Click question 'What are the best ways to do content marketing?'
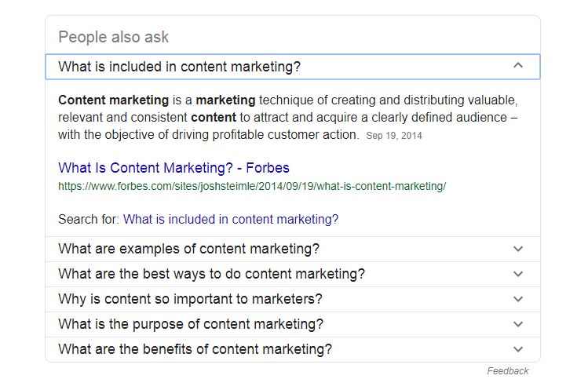588x390 pixels. pyautogui.click(x=211, y=274)
